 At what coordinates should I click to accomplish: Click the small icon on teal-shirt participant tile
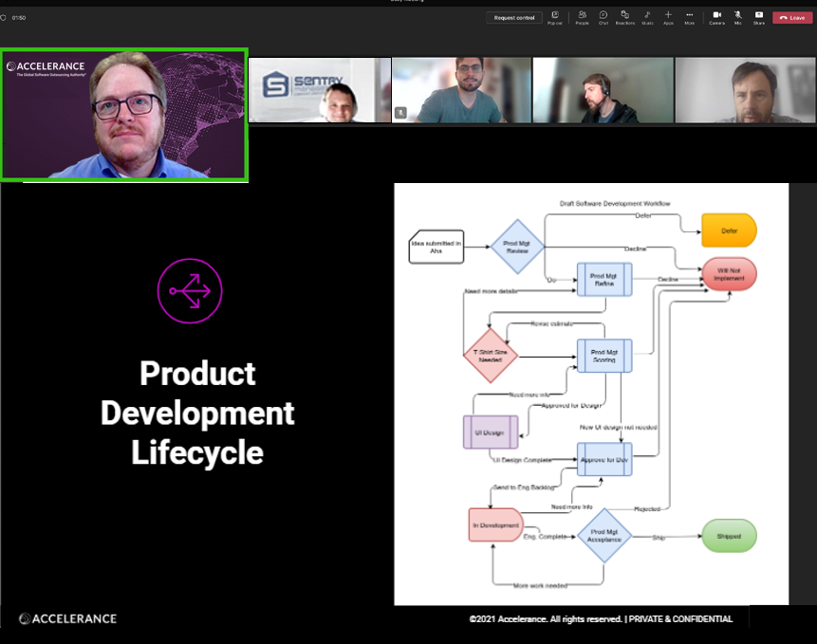[400, 113]
